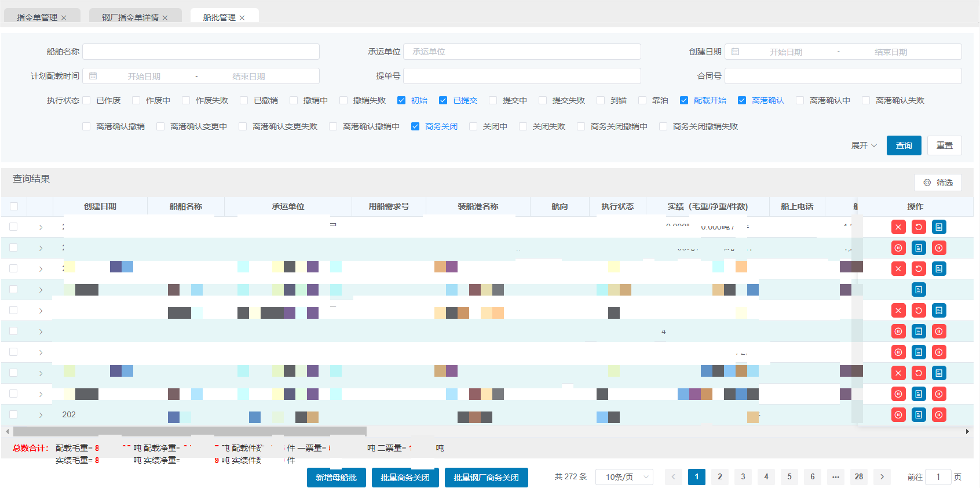Open the document icon in sixth result row

coord(919,332)
